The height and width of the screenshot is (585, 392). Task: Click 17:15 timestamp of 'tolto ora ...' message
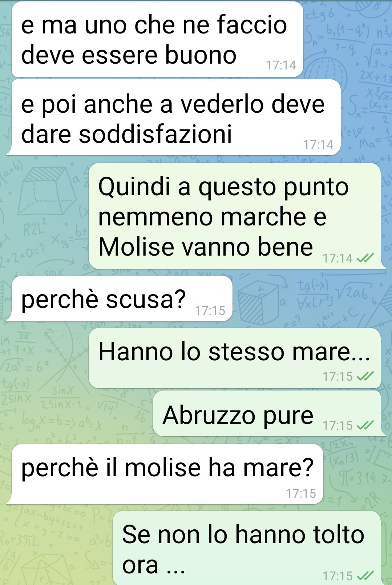[x=338, y=576]
